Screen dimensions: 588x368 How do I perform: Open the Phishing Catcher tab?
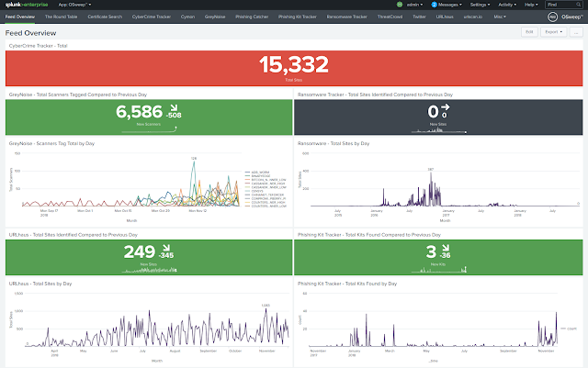(252, 17)
